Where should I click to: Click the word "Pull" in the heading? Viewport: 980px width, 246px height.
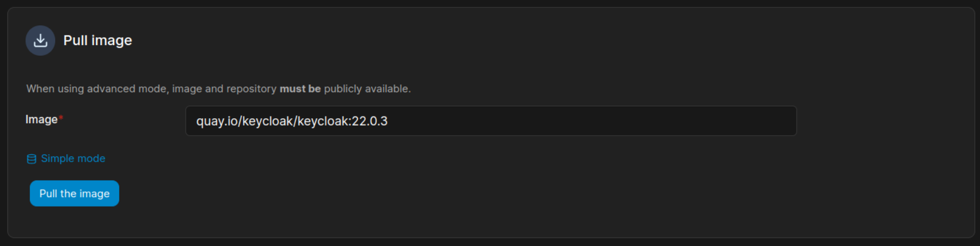point(75,41)
